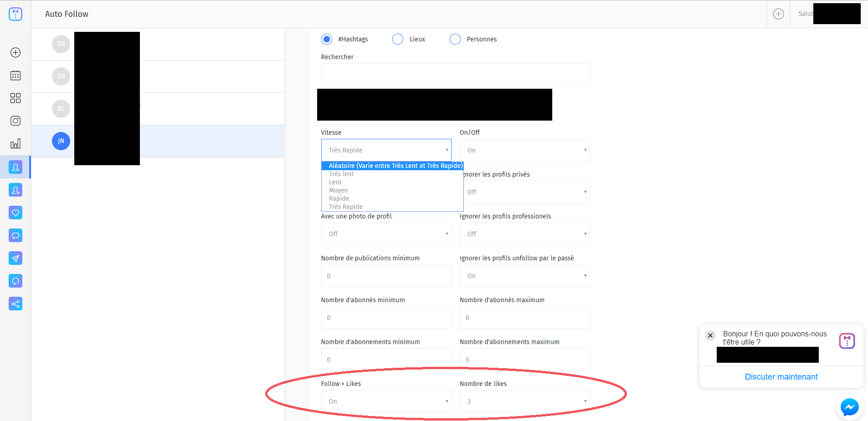Screen dimensions: 868x421
Task: Select the Lieux radio button
Action: 398,39
